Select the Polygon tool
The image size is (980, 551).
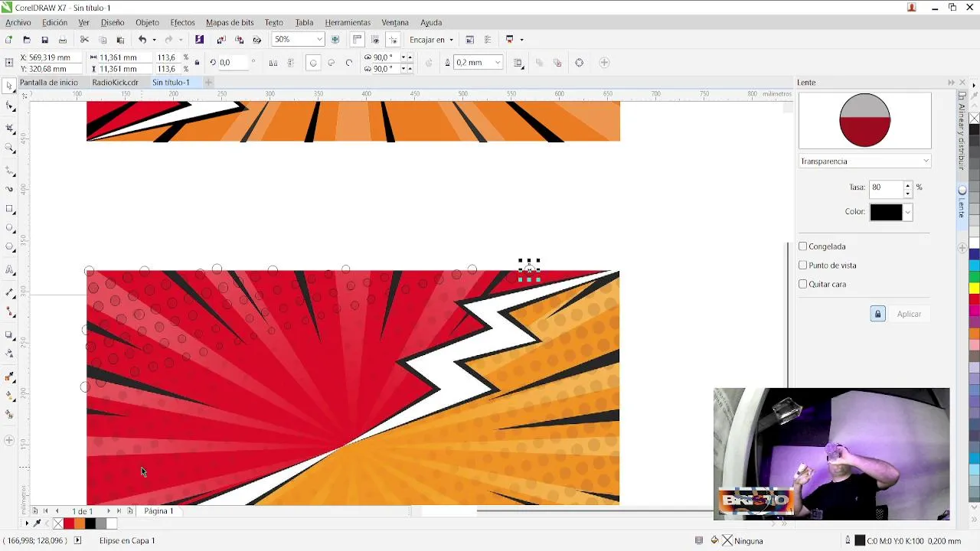[9, 248]
